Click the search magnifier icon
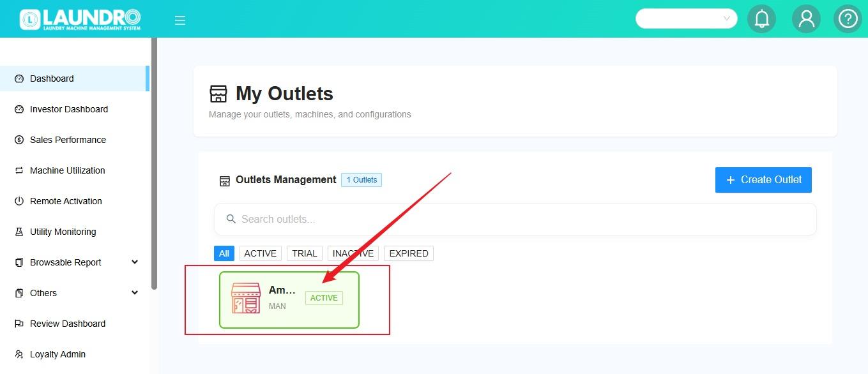Screen dimensions: 868x374 tap(231, 219)
